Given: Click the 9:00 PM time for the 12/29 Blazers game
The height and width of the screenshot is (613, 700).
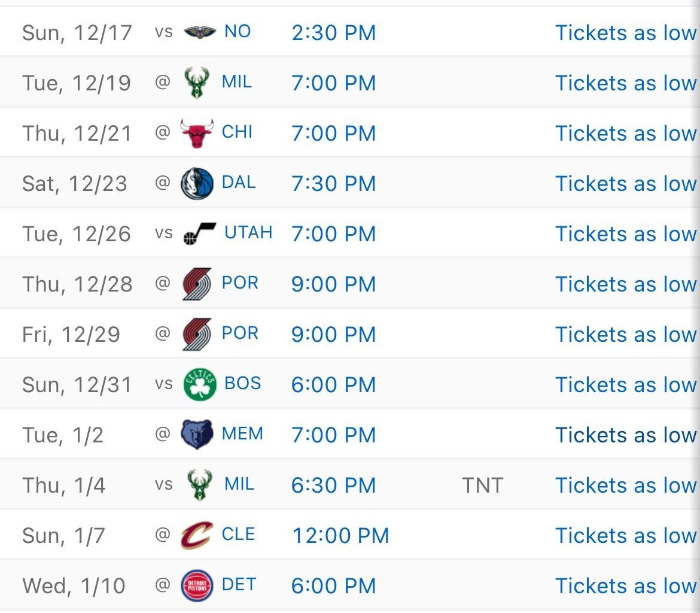Looking at the screenshot, I should tap(333, 335).
